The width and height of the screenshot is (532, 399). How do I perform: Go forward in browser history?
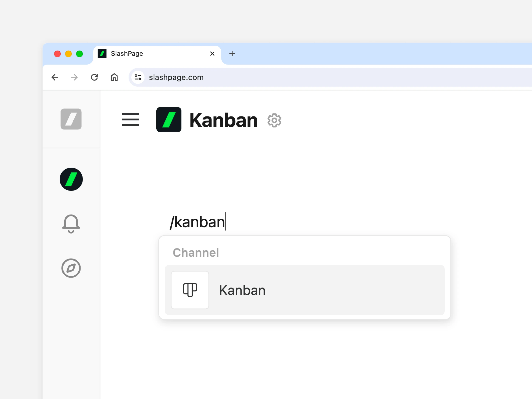74,77
